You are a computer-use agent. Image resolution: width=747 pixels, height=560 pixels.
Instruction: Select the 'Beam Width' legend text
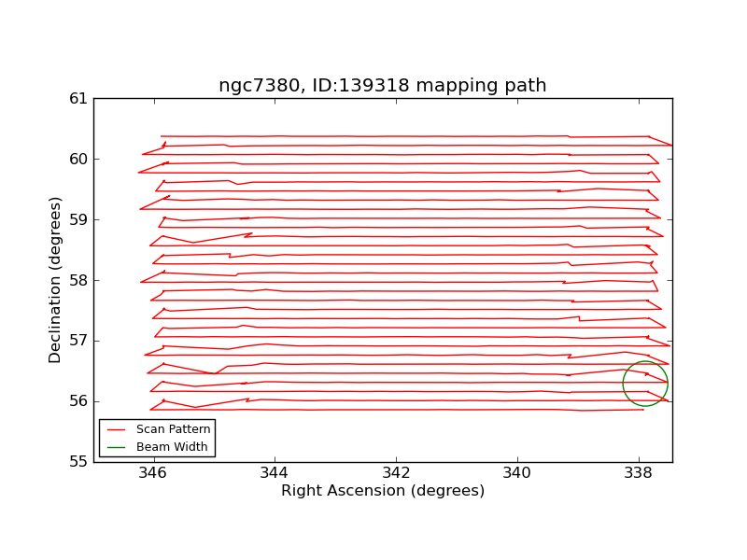click(172, 447)
